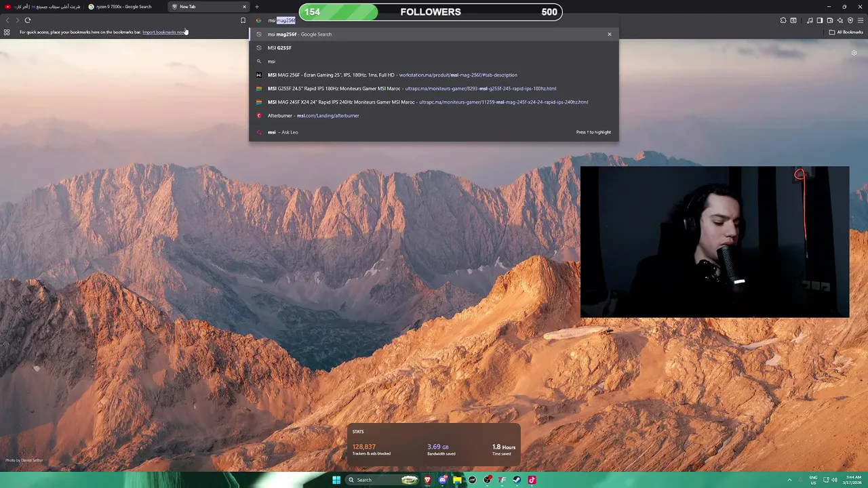Click the 'Photo by Daniel Seßler' credit
This screenshot has height=488, width=868.
pyautogui.click(x=24, y=460)
